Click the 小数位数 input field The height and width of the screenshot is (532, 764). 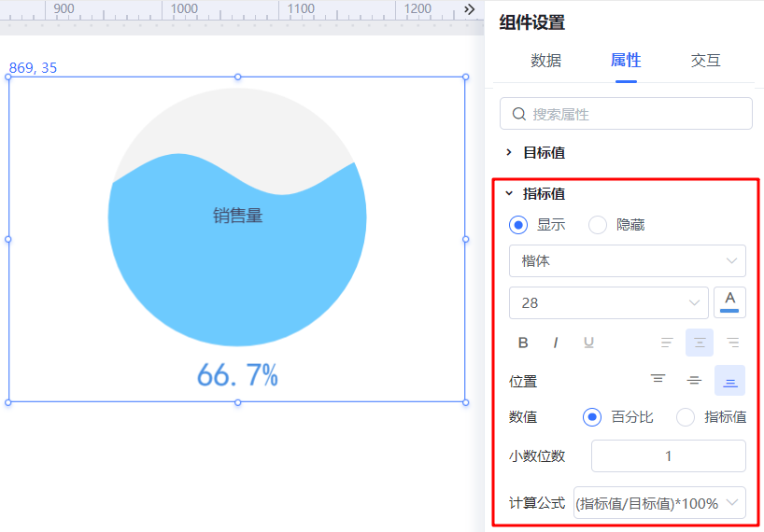tap(669, 456)
